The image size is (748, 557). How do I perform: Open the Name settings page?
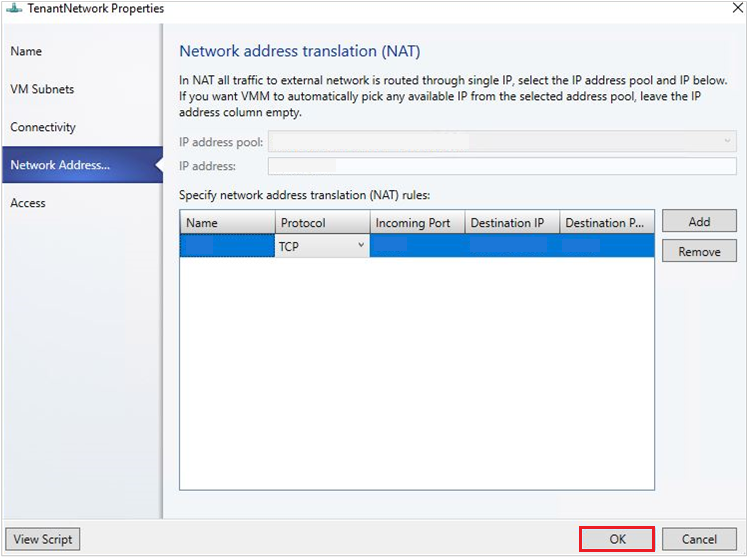coord(26,51)
